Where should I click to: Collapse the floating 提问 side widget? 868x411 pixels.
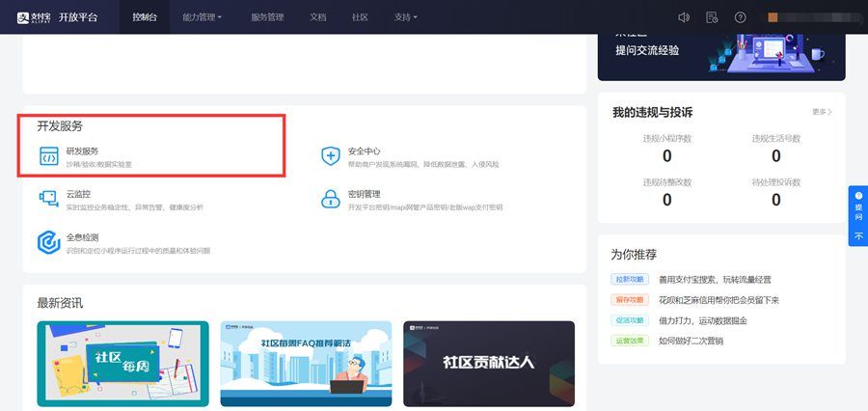pos(857,235)
